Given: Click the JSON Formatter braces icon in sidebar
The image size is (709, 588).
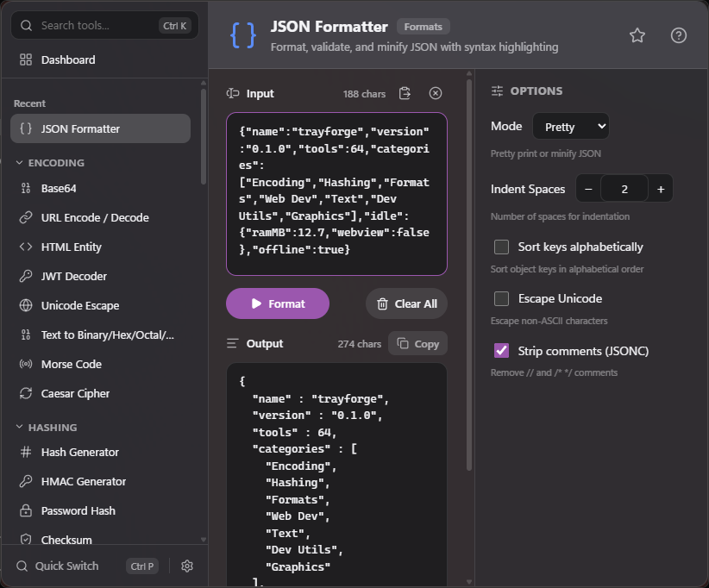Looking at the screenshot, I should (26, 128).
